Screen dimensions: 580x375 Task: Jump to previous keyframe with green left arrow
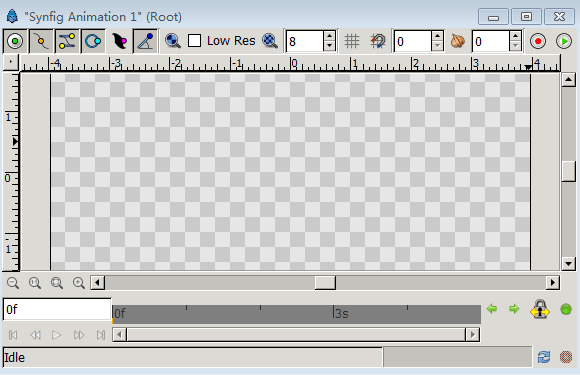[492, 308]
